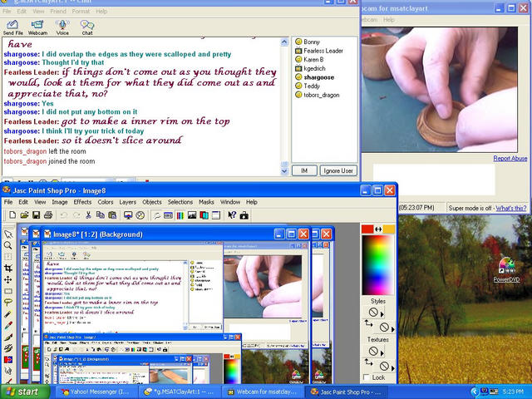
Task: Click the Full Screen Preview monitor icon
Action: tap(128, 215)
